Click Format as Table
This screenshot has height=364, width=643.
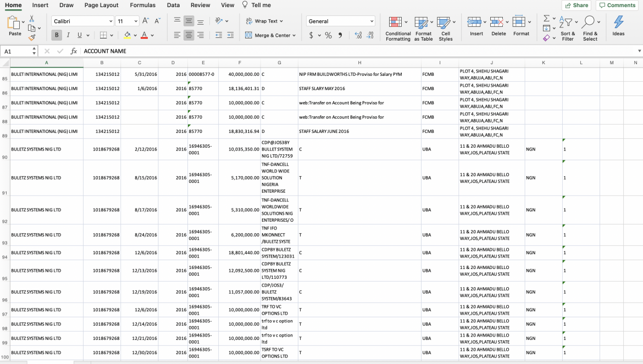click(x=424, y=29)
